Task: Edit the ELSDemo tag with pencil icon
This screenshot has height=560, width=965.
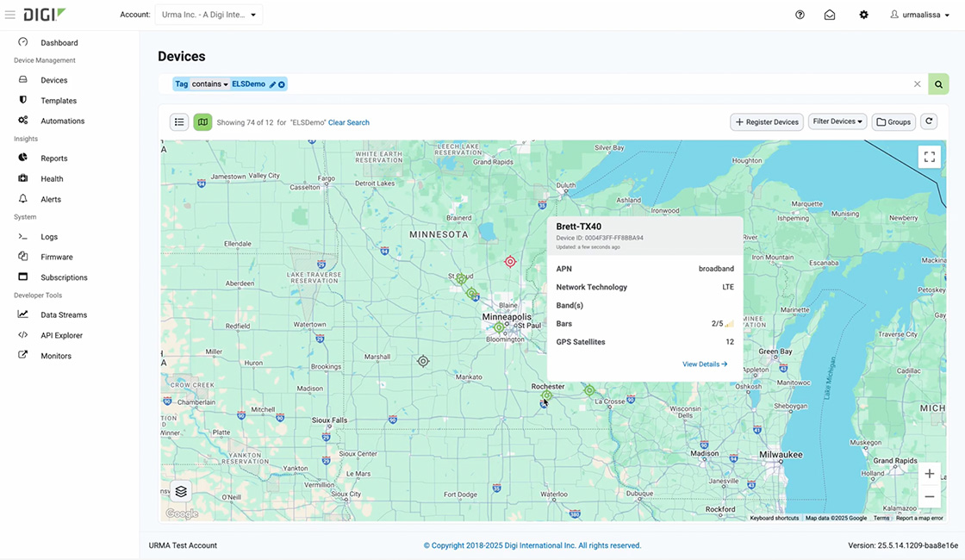Action: (272, 84)
